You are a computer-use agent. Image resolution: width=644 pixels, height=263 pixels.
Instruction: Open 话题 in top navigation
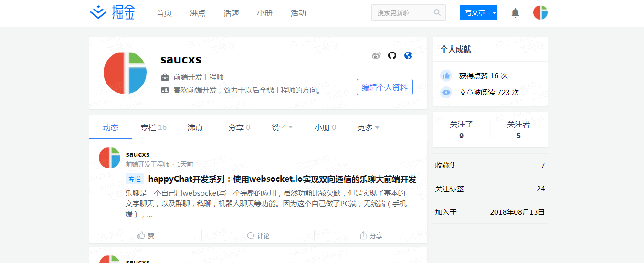[231, 13]
